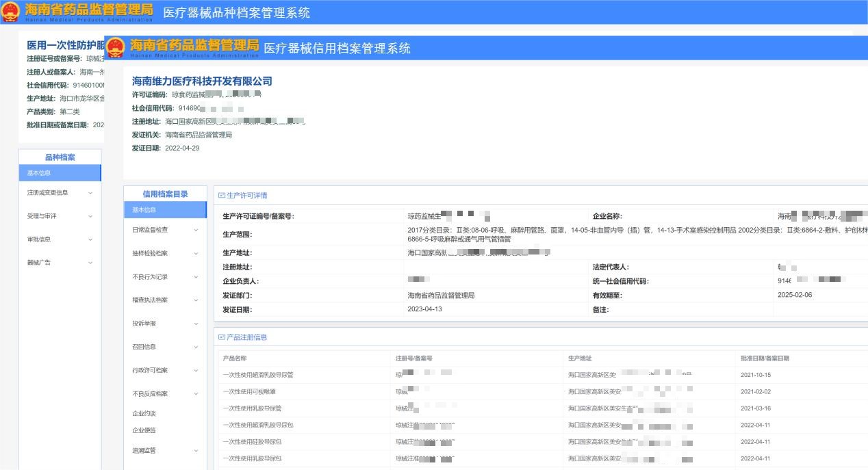This screenshot has height=470, width=868.
Task: Click the 医用一次性防护服 heading in the back window
Action: pyautogui.click(x=66, y=45)
